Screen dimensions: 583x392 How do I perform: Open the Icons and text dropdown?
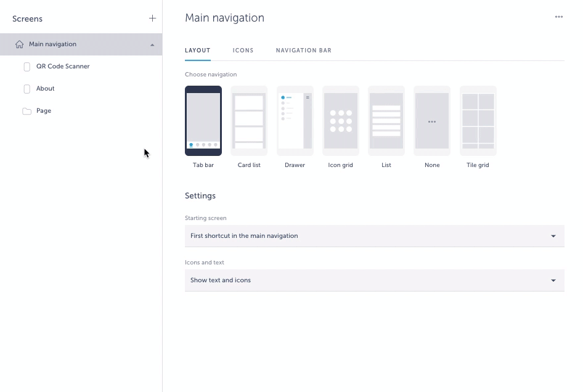[375, 280]
